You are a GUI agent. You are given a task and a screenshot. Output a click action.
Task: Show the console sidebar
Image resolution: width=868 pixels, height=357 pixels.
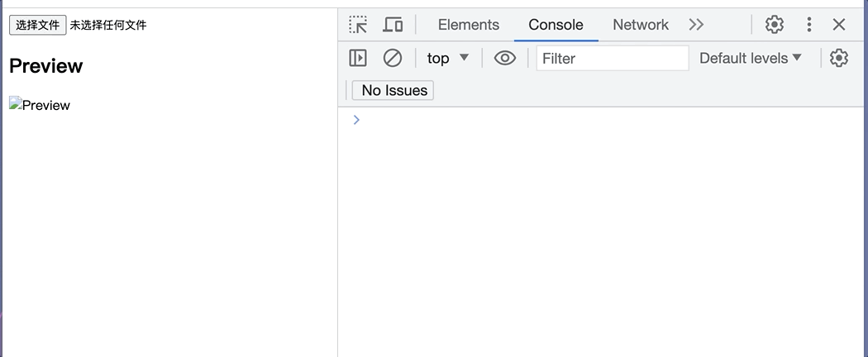[358, 58]
